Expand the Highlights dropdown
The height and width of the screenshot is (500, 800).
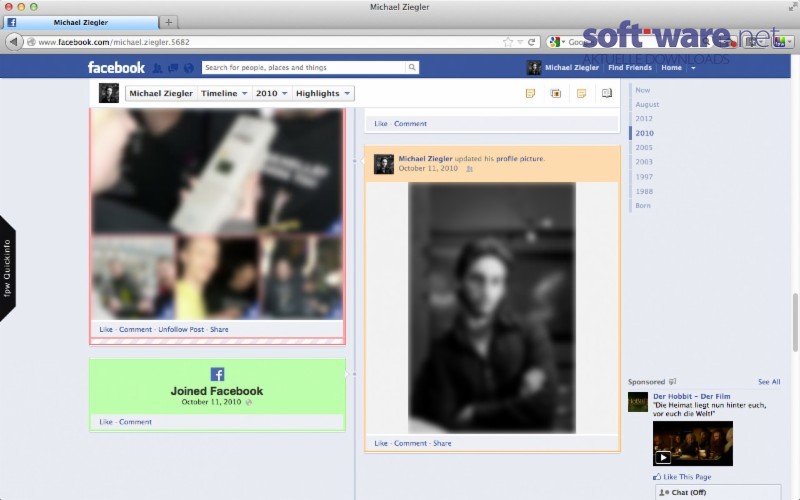click(x=322, y=93)
